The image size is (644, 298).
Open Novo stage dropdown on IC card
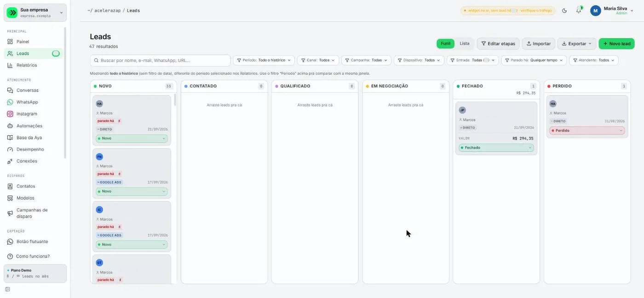pos(132,245)
